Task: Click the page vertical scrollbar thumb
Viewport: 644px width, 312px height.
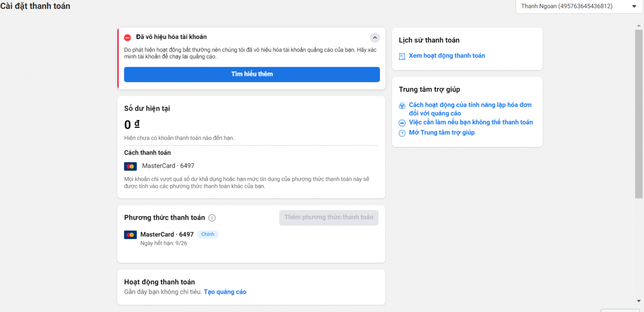Action: (639, 114)
